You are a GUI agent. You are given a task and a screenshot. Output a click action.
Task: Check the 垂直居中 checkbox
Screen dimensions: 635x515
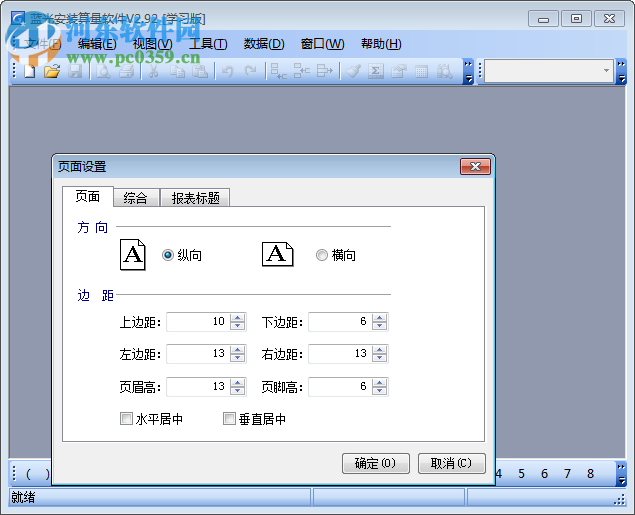(229, 418)
